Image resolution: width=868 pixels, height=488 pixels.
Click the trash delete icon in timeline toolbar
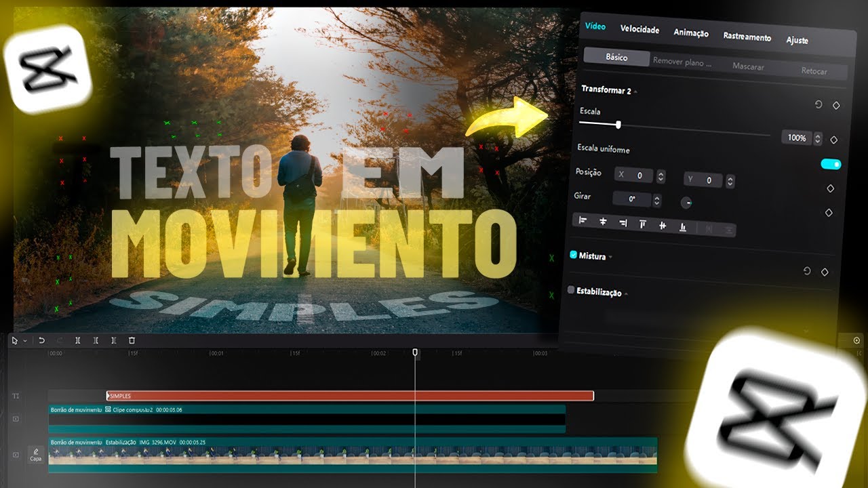pyautogui.click(x=132, y=340)
